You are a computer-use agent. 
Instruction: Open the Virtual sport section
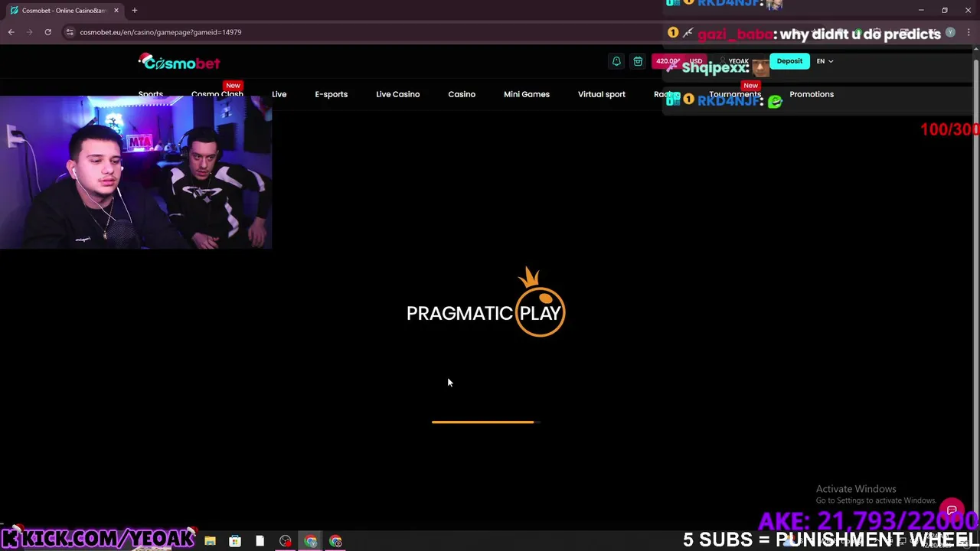coord(602,94)
